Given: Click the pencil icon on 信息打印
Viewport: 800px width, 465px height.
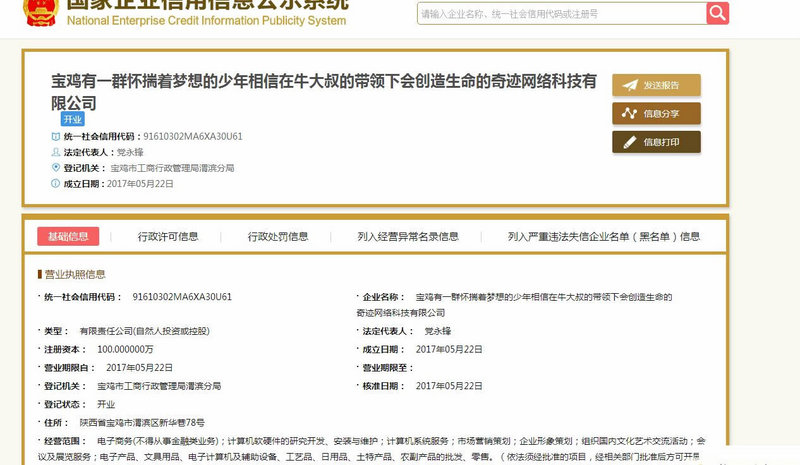Looking at the screenshot, I should tap(630, 142).
